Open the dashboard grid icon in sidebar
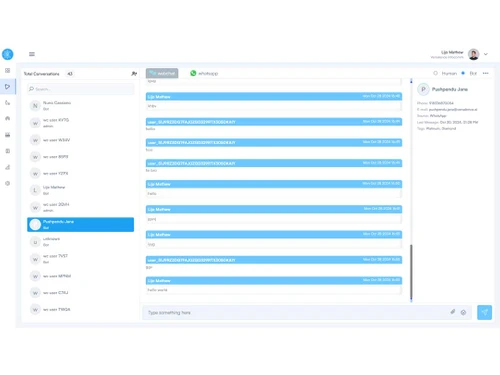This screenshot has height=375, width=500. tap(7, 70)
